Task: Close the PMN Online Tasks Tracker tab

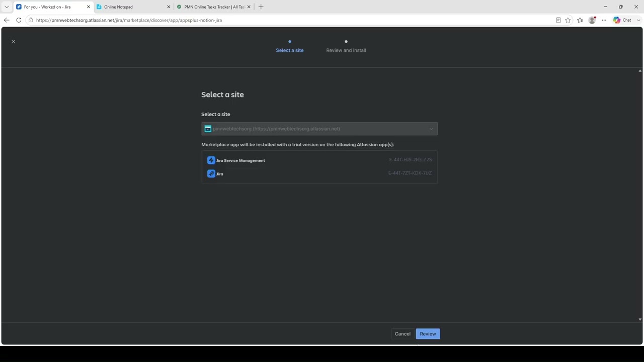Action: (249, 7)
